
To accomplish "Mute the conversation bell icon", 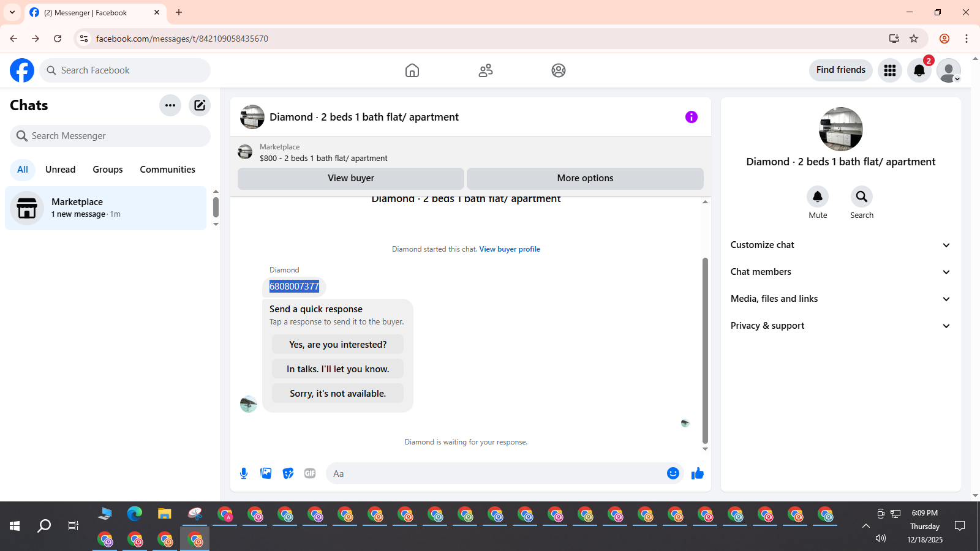I will tap(818, 197).
